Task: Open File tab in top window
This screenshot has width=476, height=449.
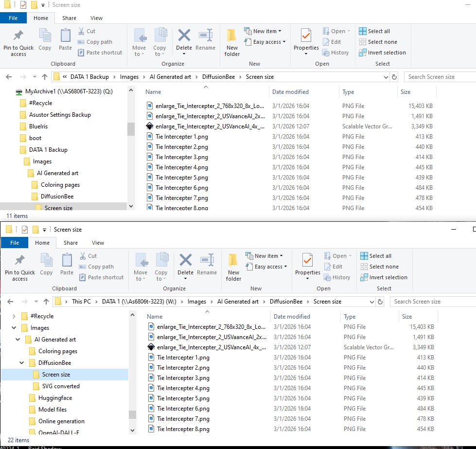Action: click(x=13, y=18)
